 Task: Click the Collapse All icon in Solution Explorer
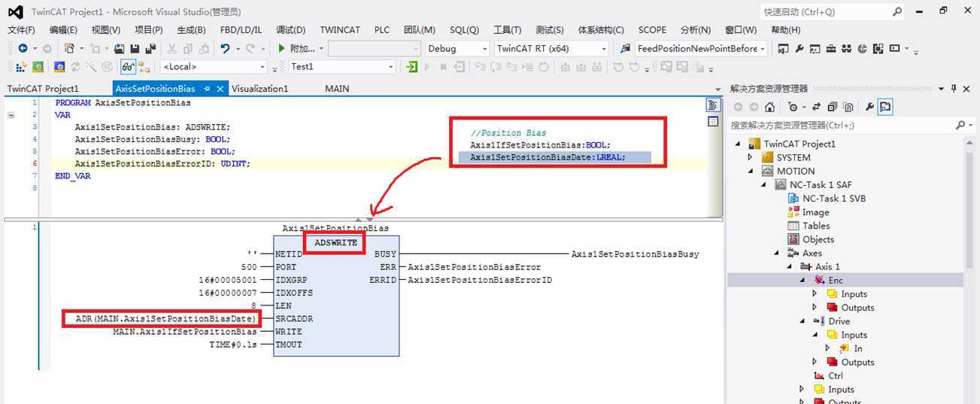click(833, 107)
